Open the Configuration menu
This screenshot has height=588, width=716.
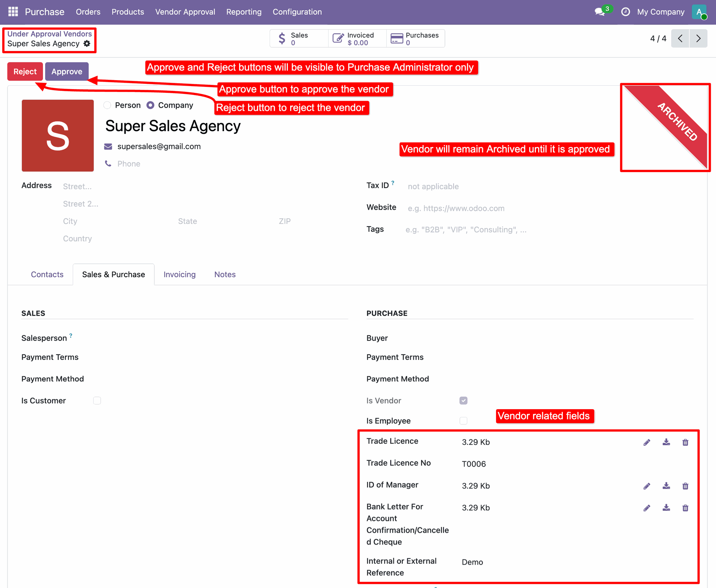297,12
